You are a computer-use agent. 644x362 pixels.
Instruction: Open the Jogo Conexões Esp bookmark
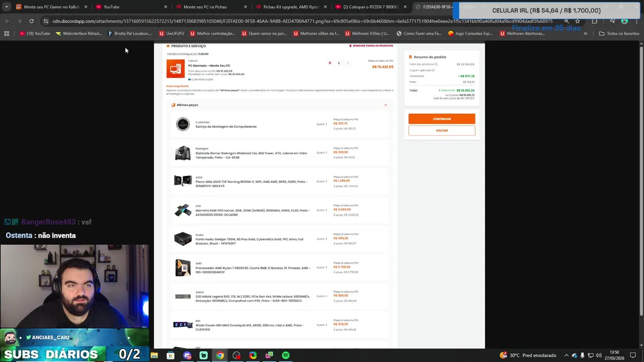point(470,33)
